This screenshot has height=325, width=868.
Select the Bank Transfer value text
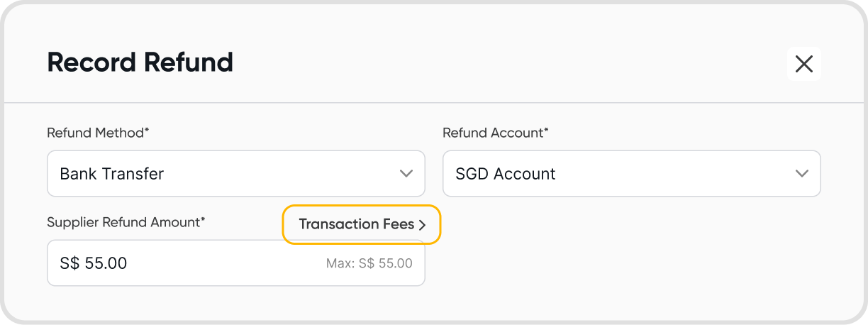click(x=112, y=174)
